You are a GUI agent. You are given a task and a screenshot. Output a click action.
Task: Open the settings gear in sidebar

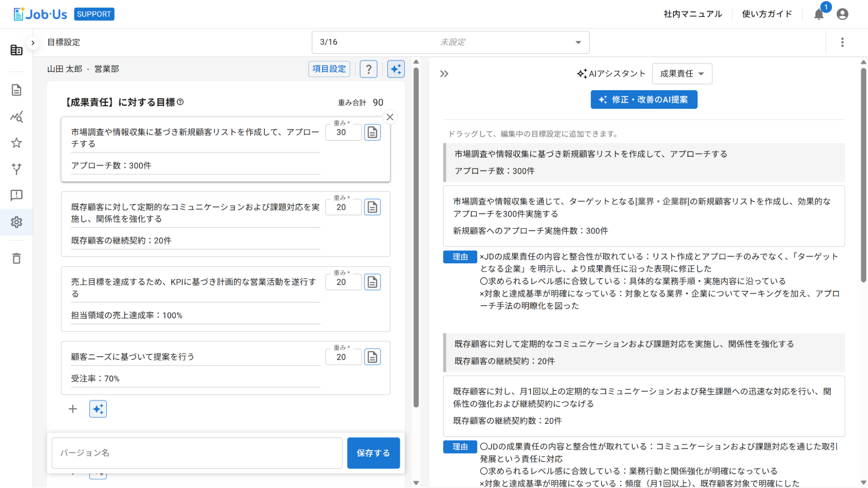pos(17,222)
